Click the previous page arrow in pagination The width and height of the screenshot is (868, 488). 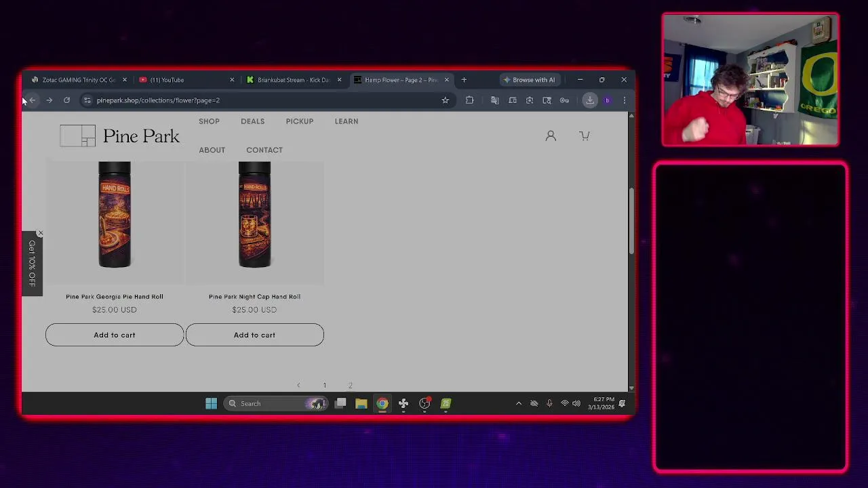pyautogui.click(x=298, y=385)
